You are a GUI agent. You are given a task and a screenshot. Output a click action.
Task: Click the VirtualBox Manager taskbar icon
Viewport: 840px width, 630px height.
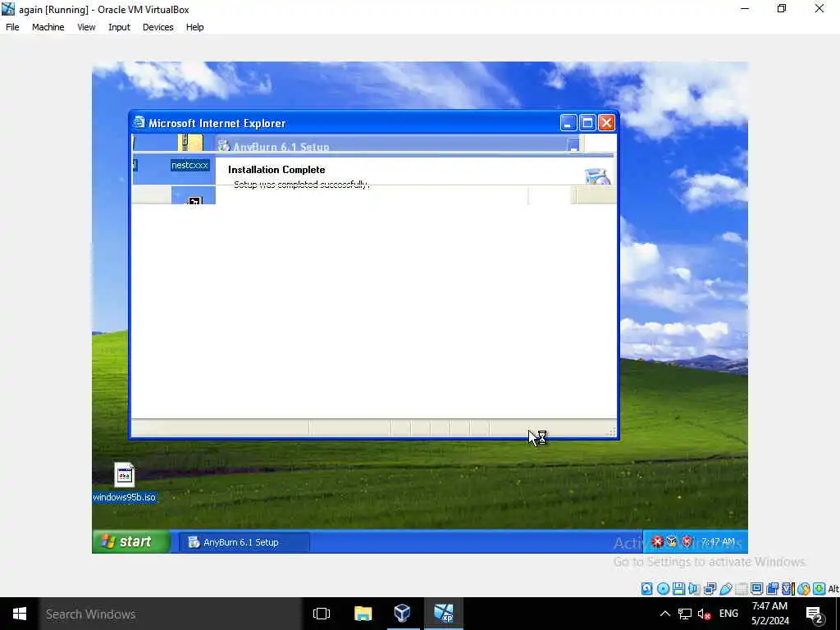402,614
